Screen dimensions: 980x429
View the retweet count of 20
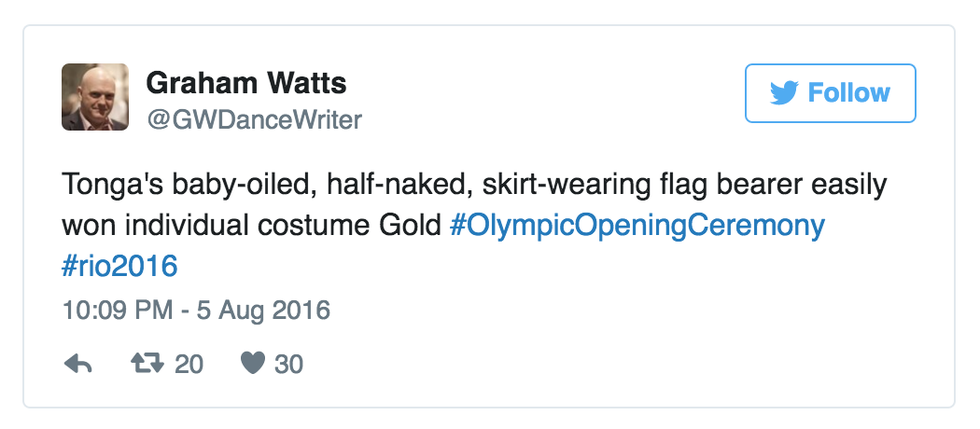tap(189, 364)
